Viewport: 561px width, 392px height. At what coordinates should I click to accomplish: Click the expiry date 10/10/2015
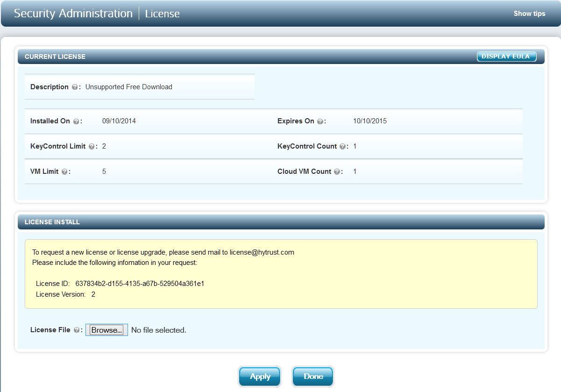tap(370, 121)
